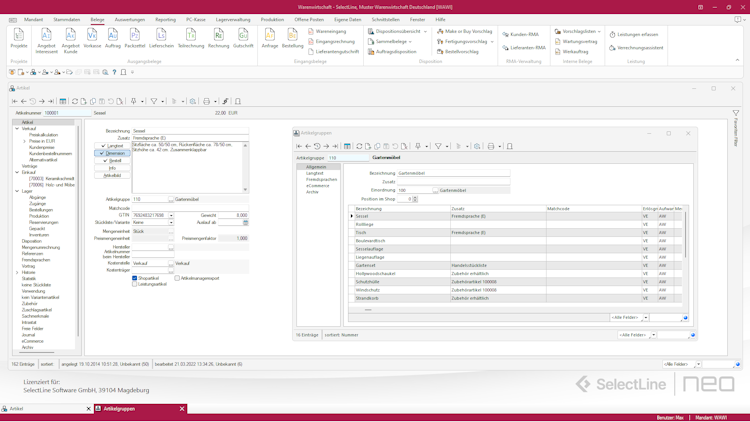
Task: Open the GTIN dropdown arrow
Action: (x=171, y=215)
